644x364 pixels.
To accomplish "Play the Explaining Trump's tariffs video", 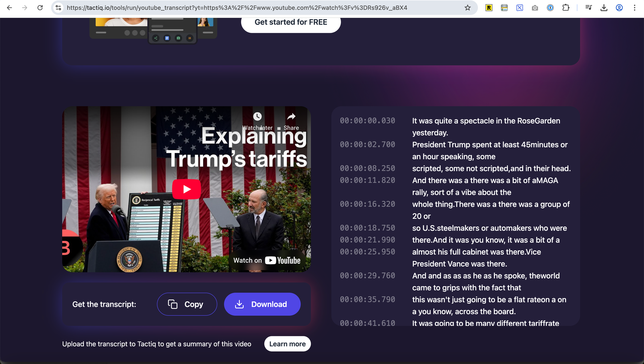I will tap(186, 189).
